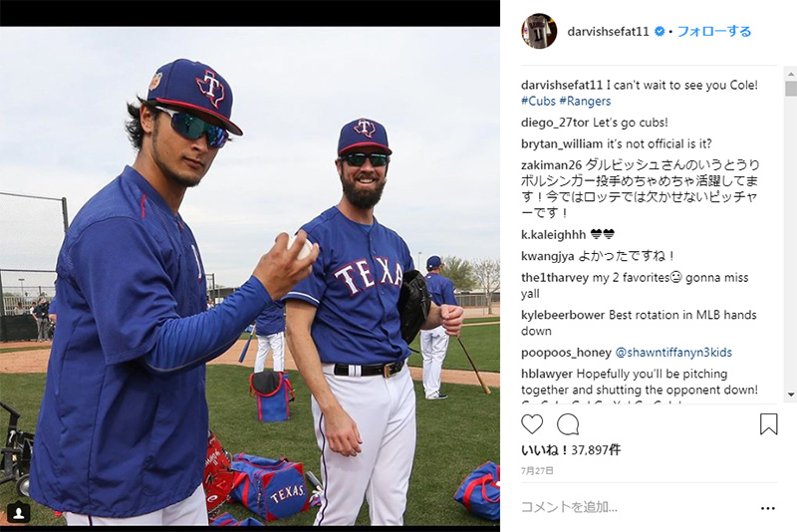This screenshot has height=532, width=797.
Task: Save post with the bookmark icon
Action: pyautogui.click(x=768, y=424)
